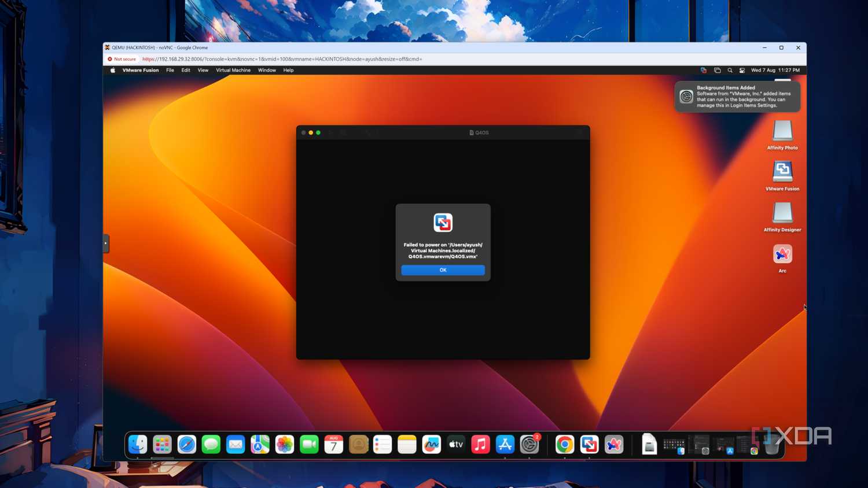Open Maps from the Dock
The height and width of the screenshot is (488, 868).
click(x=260, y=444)
